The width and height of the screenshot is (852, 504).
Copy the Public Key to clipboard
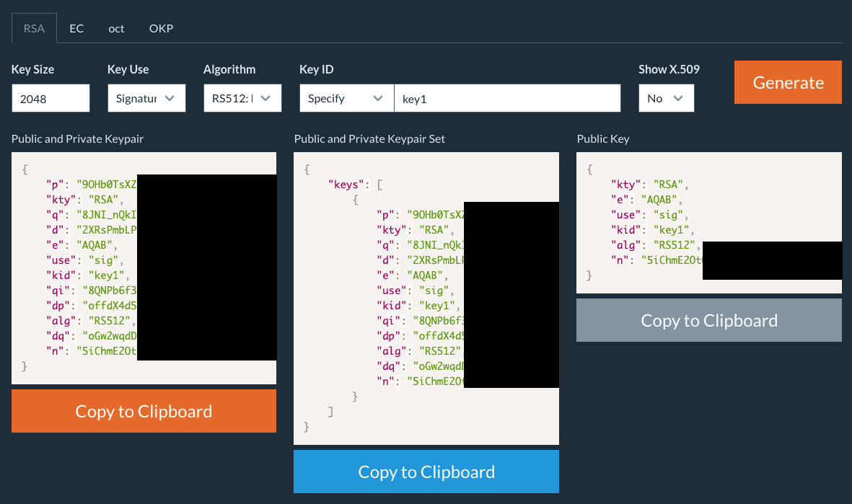pos(709,320)
